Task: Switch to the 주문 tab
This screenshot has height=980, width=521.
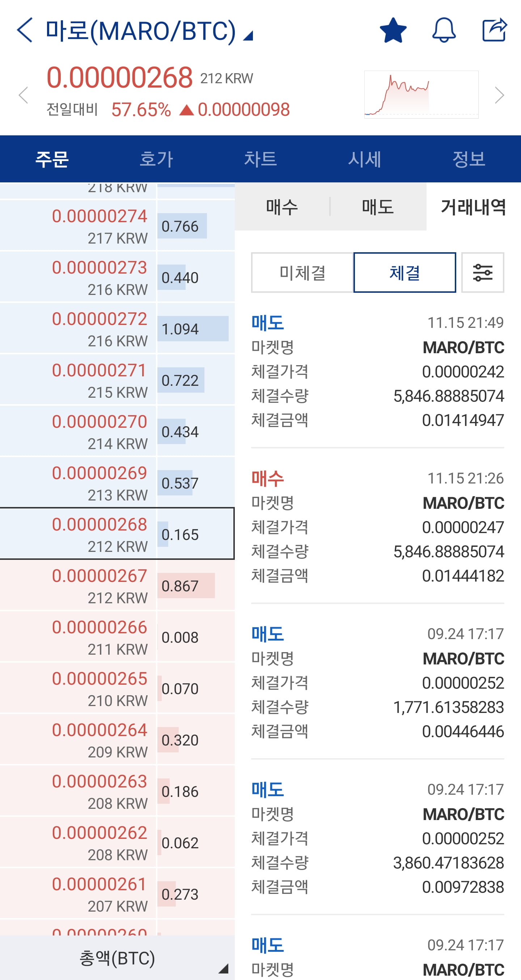Action: coord(52,159)
